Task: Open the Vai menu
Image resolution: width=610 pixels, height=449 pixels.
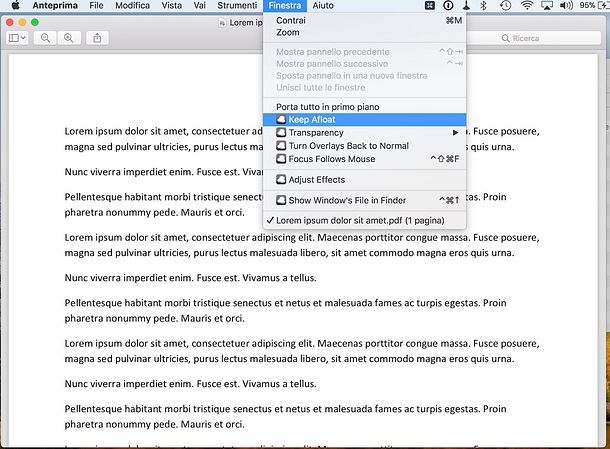Action: pos(200,5)
